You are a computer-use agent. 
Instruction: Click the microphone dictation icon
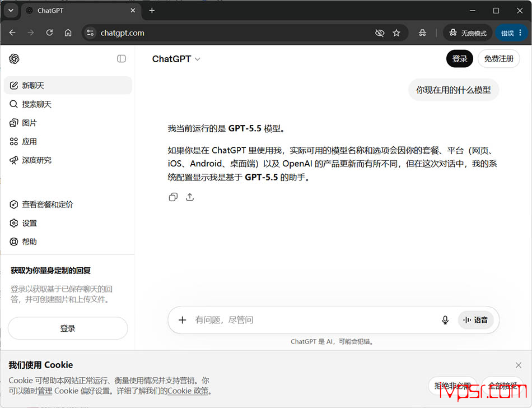point(445,320)
